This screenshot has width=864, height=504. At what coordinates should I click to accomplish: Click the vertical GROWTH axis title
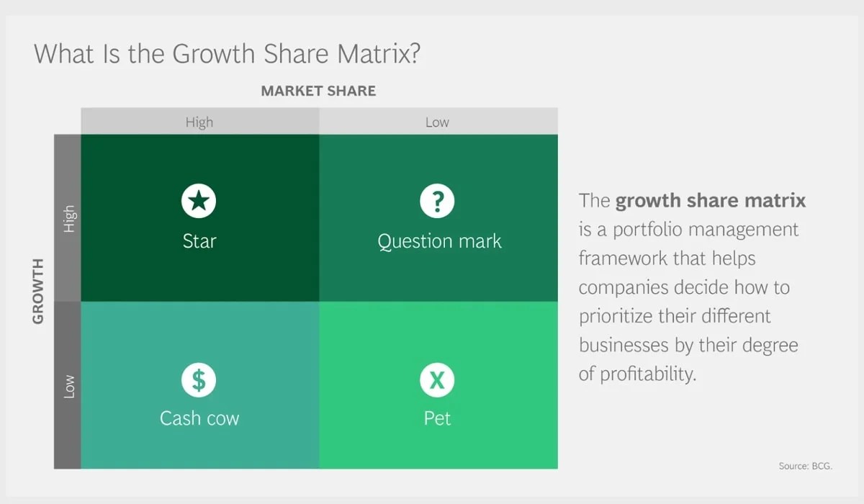point(38,291)
